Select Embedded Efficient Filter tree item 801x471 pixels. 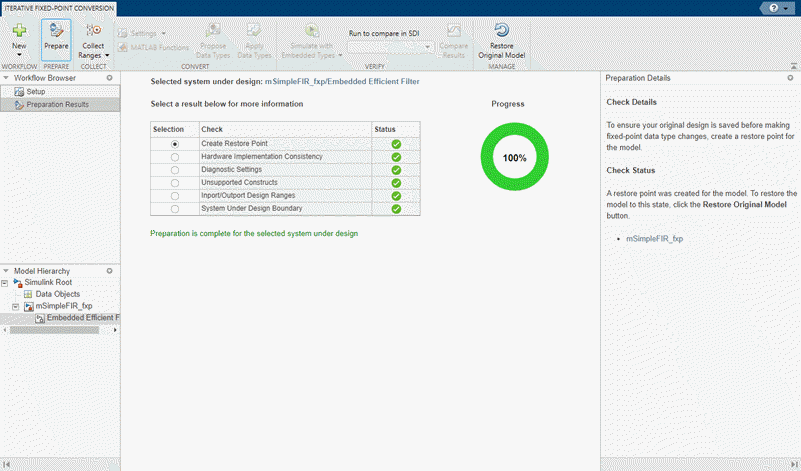pyautogui.click(x=83, y=317)
